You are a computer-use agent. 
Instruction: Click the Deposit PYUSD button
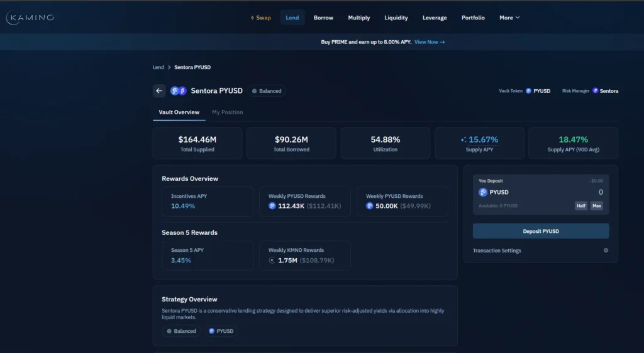tap(541, 231)
